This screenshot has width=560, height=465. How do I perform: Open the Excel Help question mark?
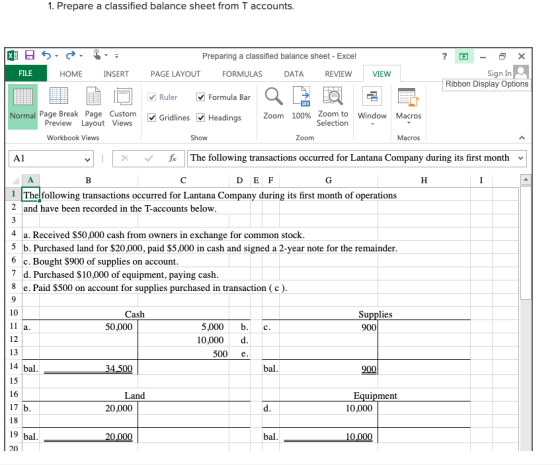click(x=444, y=56)
